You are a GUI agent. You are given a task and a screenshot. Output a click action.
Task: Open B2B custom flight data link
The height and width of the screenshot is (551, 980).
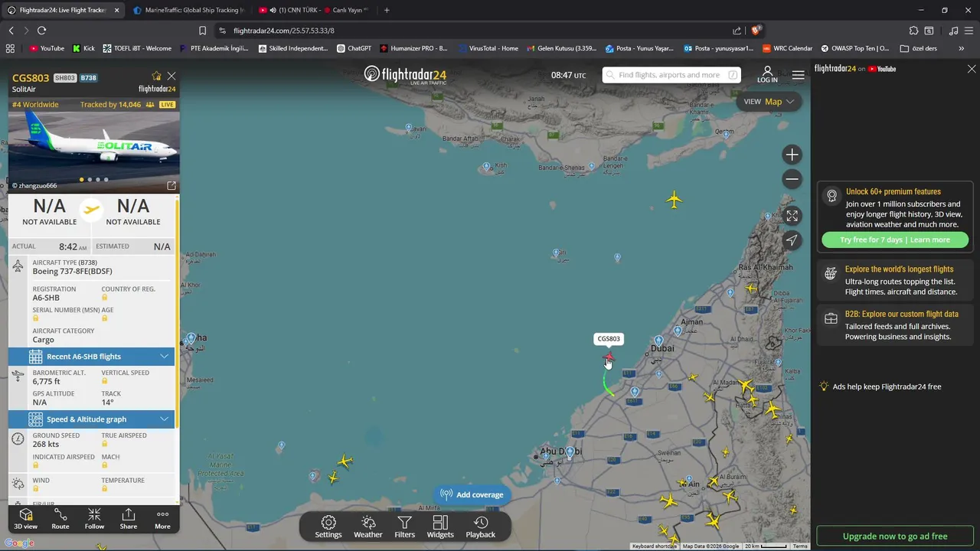point(901,314)
